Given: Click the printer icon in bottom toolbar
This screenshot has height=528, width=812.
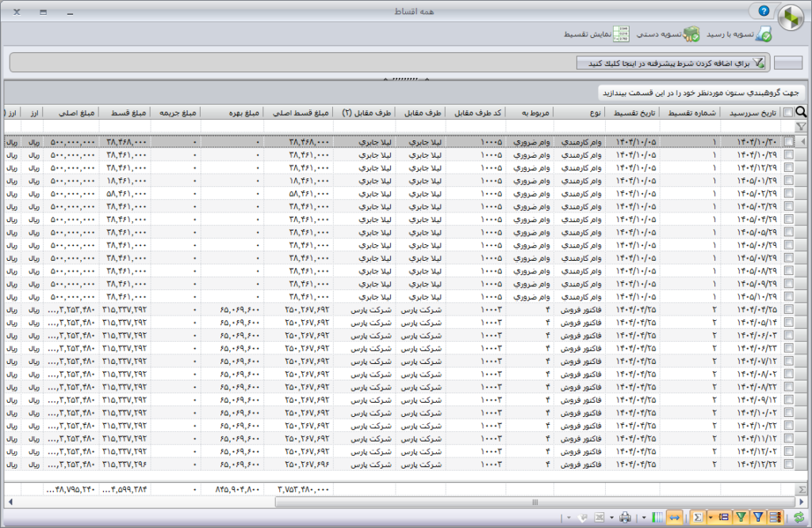Looking at the screenshot, I should 625,518.
